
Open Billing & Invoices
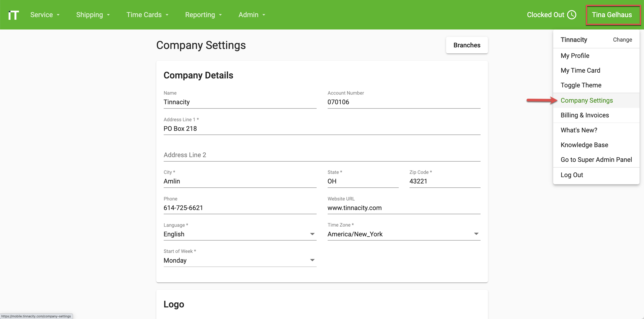[x=585, y=115]
